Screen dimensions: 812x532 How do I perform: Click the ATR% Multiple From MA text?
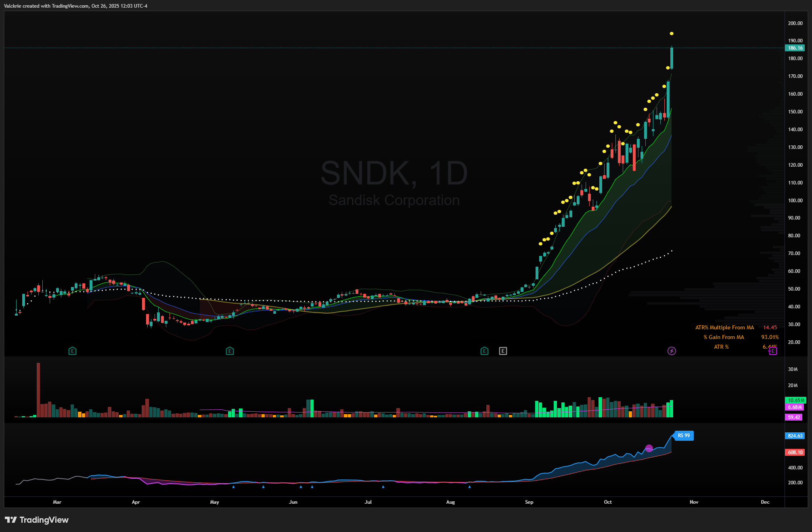[724, 327]
